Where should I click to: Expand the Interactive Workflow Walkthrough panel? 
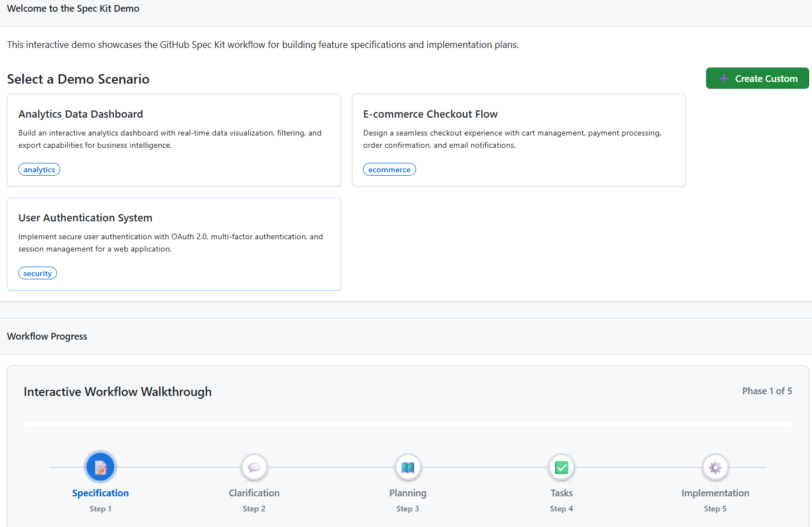117,391
